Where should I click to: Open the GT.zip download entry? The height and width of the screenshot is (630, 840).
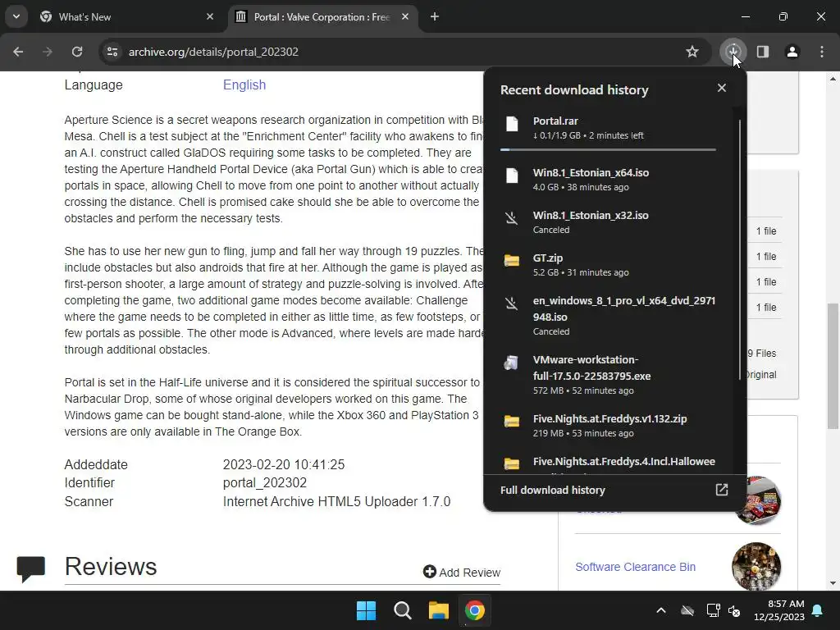608,265
